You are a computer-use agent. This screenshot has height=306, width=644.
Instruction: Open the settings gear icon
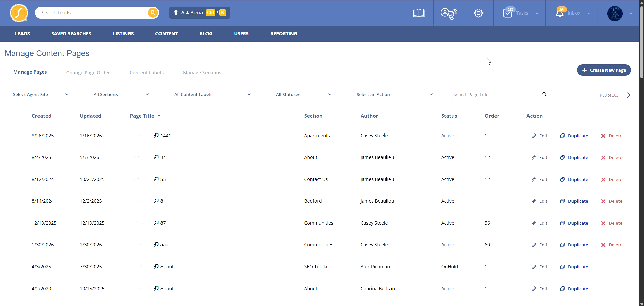coord(478,13)
